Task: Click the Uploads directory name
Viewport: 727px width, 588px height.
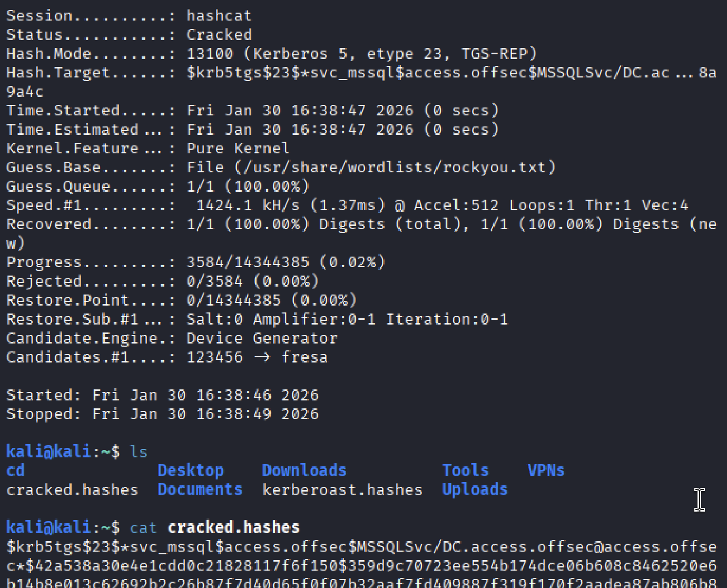Action: point(475,489)
